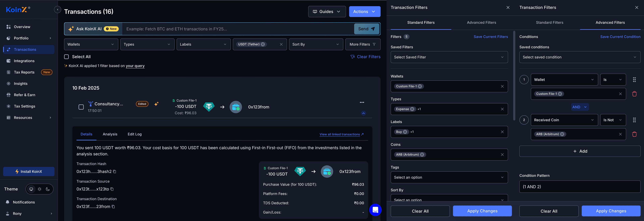Switch to the Edit Log tab
The width and height of the screenshot is (644, 221).
(135, 134)
